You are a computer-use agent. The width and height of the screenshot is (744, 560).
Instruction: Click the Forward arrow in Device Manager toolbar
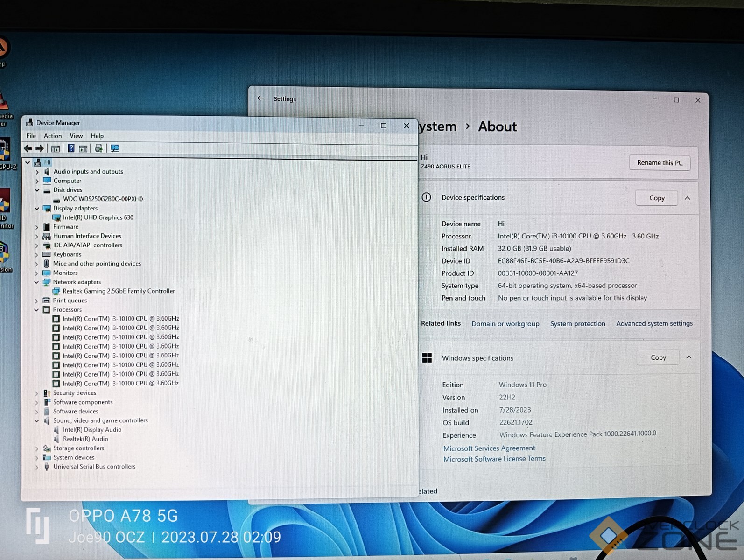pyautogui.click(x=40, y=148)
